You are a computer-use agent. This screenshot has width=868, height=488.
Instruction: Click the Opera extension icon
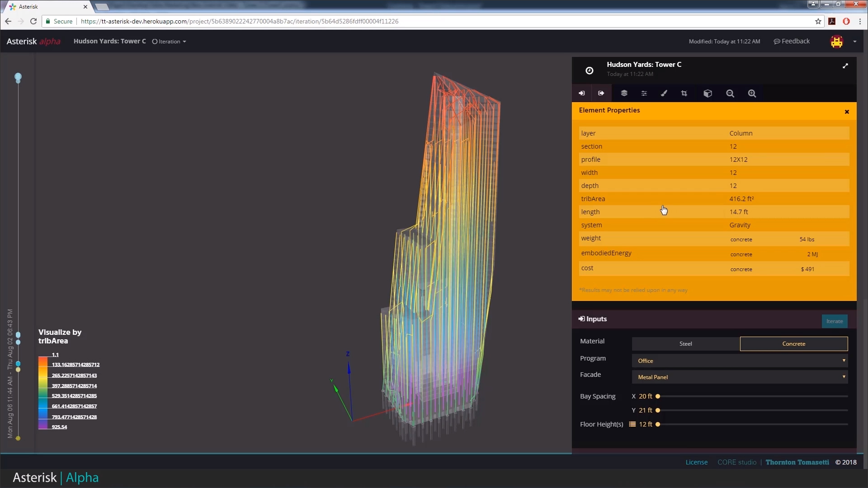click(846, 21)
